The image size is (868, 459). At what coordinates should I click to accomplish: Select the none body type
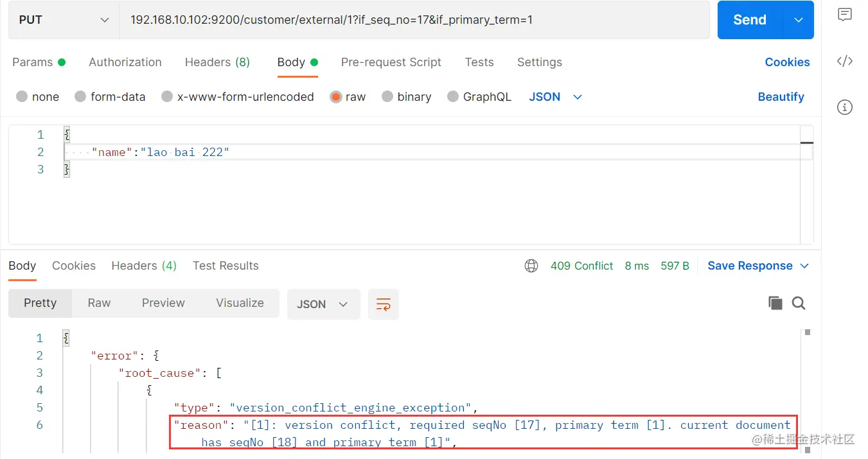37,97
